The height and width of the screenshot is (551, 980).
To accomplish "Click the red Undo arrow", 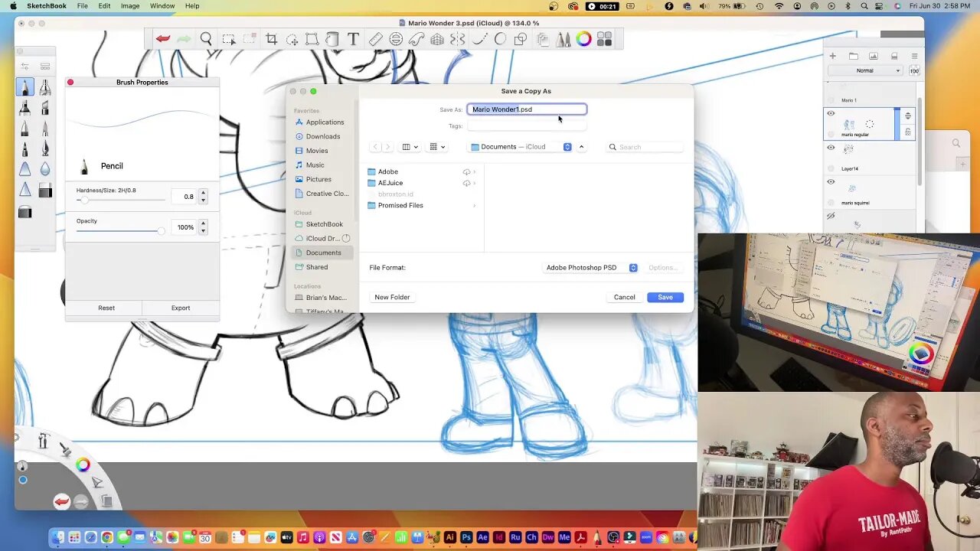I will [x=162, y=39].
